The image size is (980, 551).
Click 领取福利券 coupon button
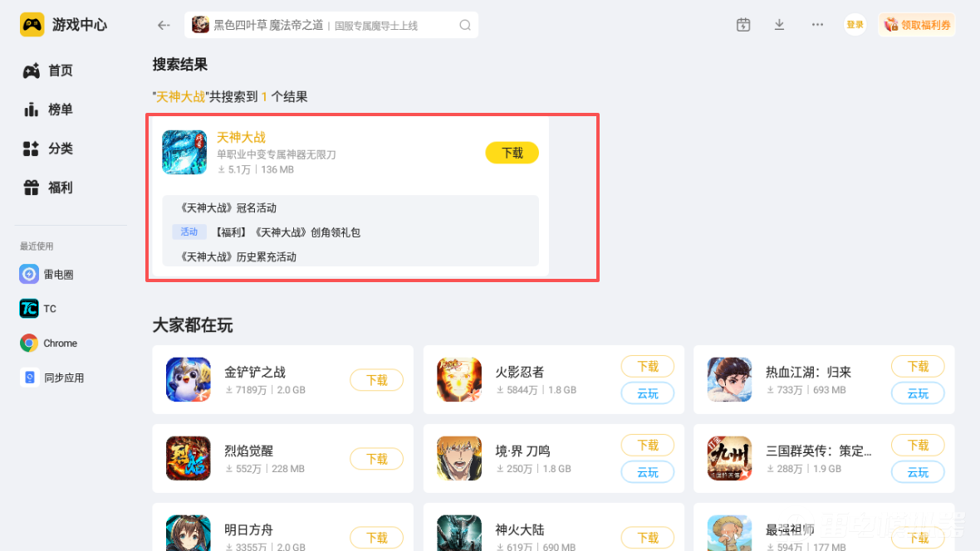point(917,25)
